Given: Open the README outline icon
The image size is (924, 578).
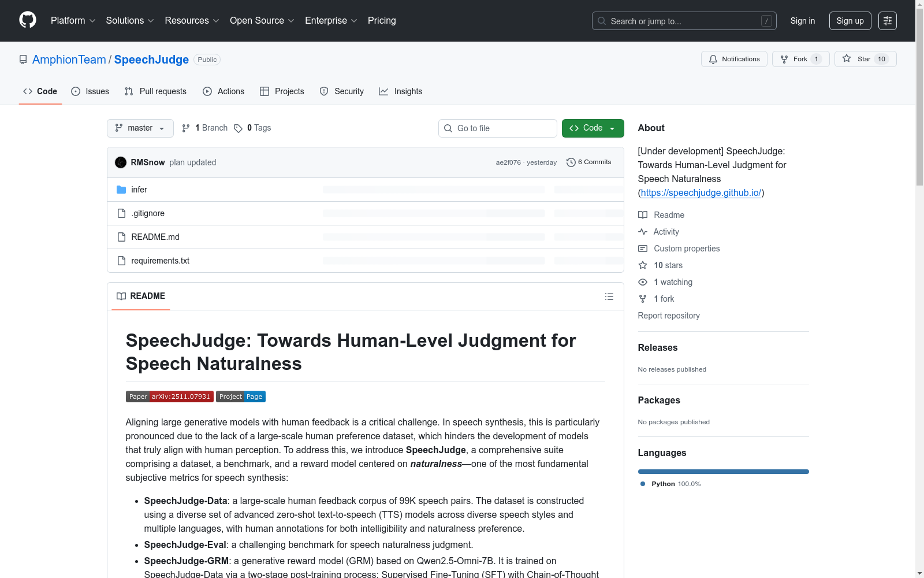Looking at the screenshot, I should point(609,297).
